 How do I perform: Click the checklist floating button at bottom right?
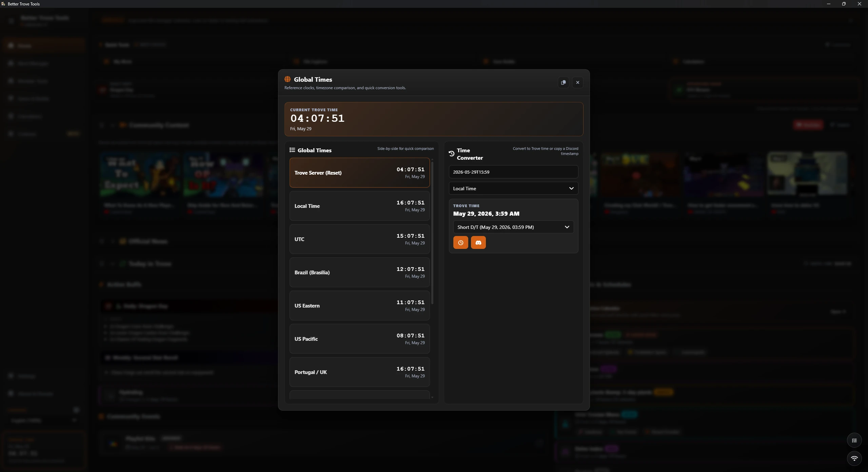(854, 440)
